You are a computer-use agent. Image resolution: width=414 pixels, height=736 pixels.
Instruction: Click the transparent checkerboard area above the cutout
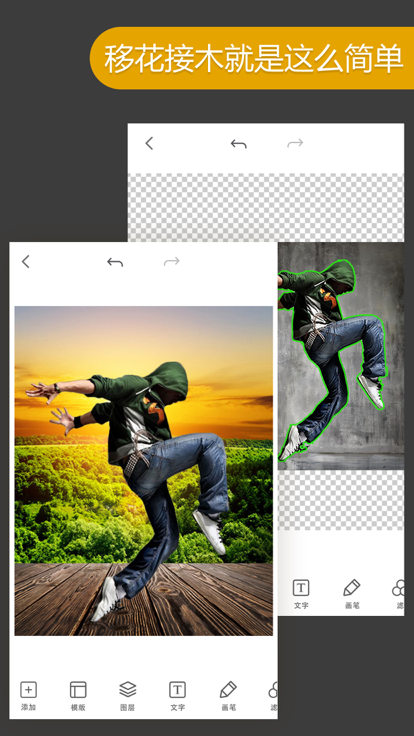click(266, 207)
